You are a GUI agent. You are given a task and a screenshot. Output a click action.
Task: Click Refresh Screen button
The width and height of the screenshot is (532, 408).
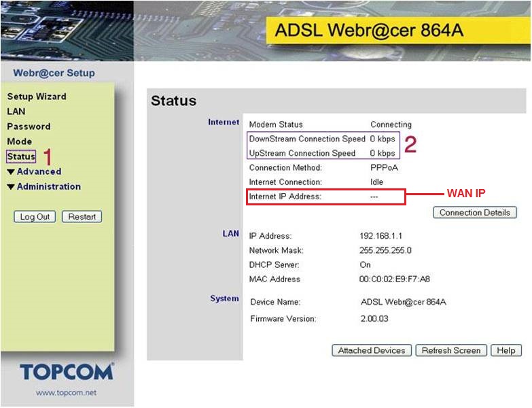point(451,350)
